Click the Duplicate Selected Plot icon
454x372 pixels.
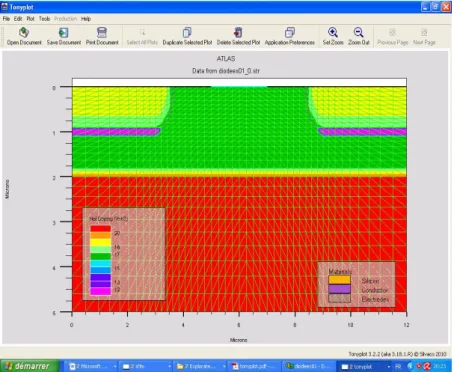tap(187, 32)
